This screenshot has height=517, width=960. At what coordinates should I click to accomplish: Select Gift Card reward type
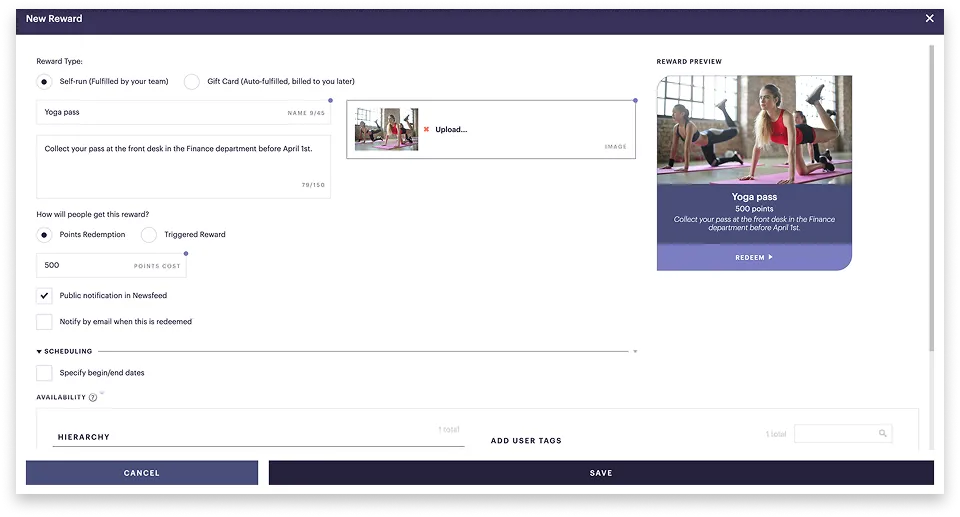click(x=192, y=81)
